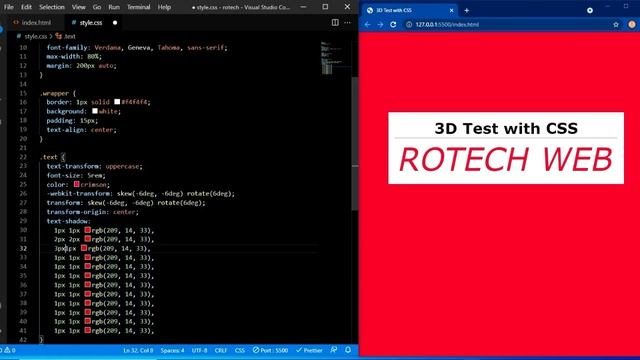The height and width of the screenshot is (360, 640).
Task: Open notifications bell in status bar
Action: click(348, 350)
